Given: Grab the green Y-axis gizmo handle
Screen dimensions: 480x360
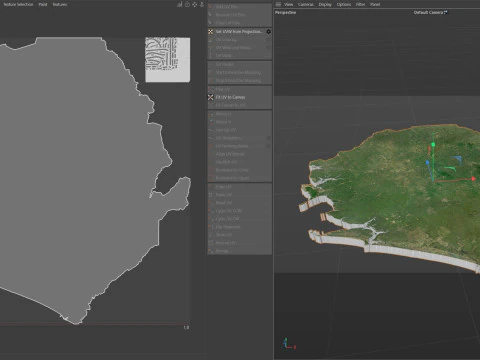Looking at the screenshot, I should 433,144.
